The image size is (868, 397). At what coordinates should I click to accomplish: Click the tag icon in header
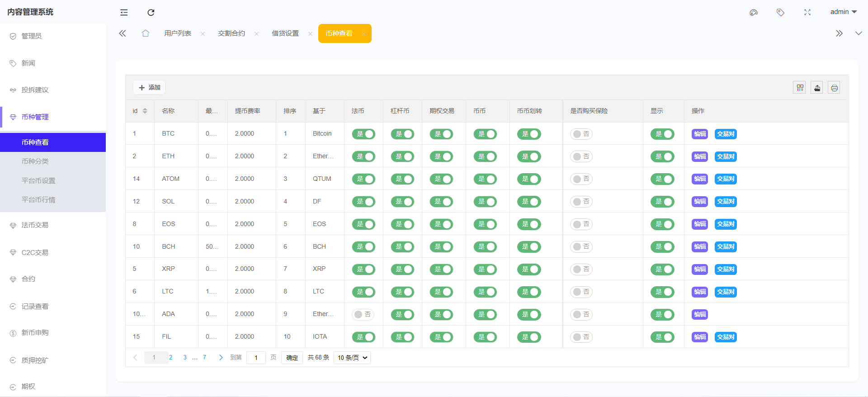tap(780, 12)
